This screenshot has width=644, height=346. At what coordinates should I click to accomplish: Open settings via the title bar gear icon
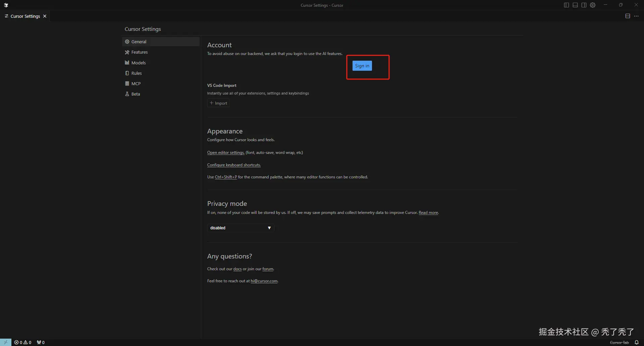[593, 5]
